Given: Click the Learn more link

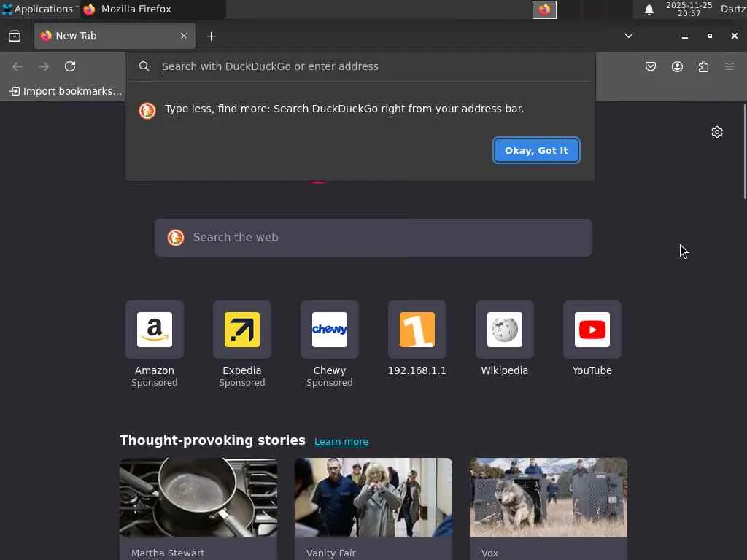Looking at the screenshot, I should click(341, 441).
